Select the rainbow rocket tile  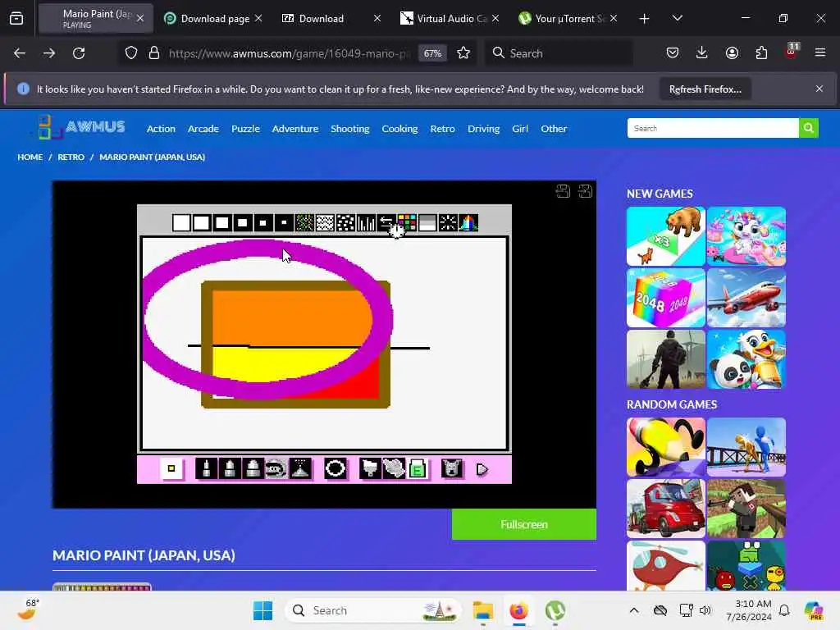coord(468,222)
